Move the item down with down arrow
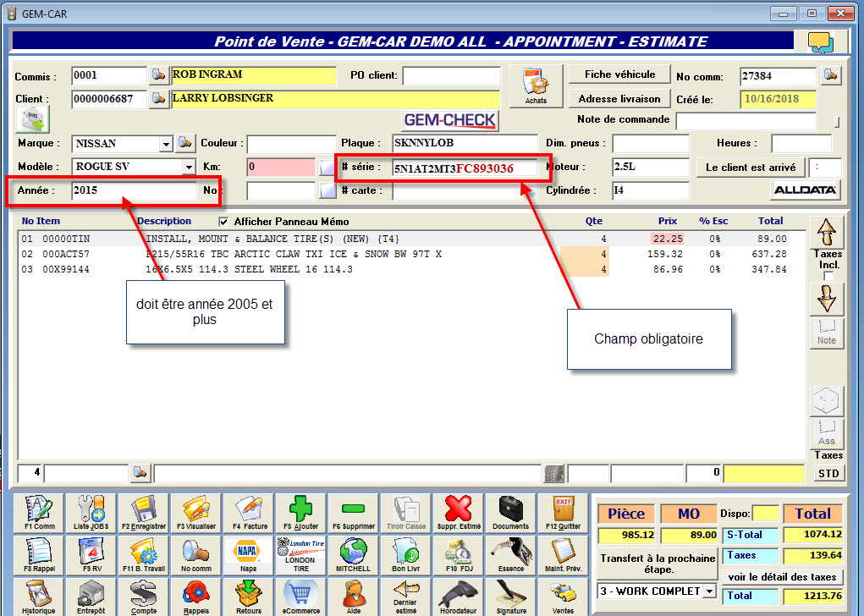The image size is (864, 616). tap(827, 300)
